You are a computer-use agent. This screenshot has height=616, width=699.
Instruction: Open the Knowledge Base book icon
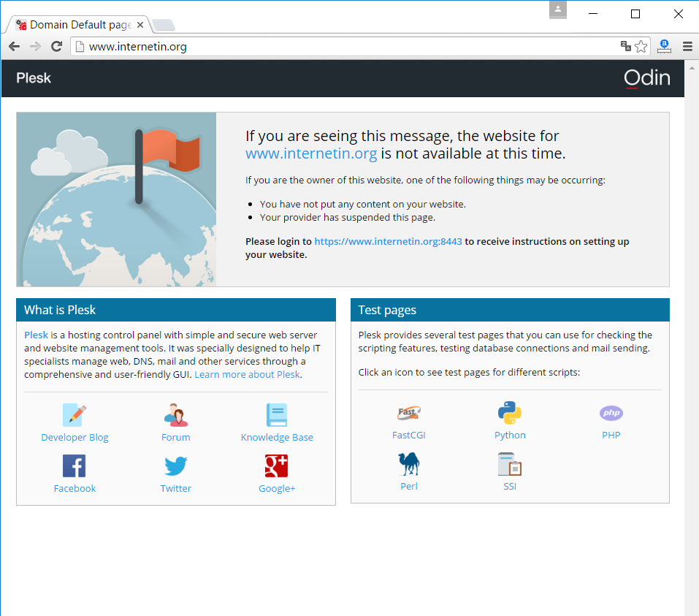(277, 415)
